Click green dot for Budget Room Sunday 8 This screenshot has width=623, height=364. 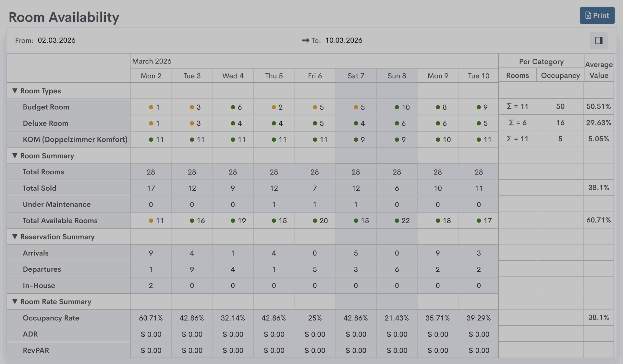point(397,107)
